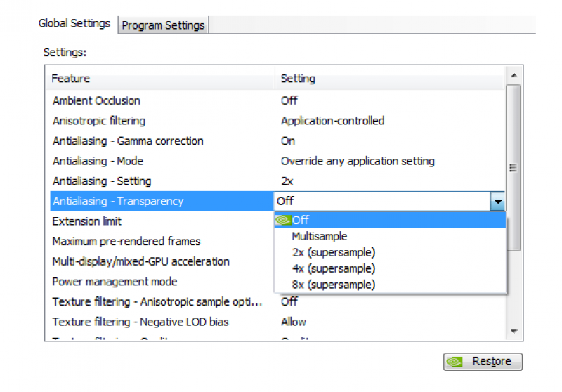This screenshot has height=392, width=562.
Task: Choose 4x (supersample) option
Action: 333,268
